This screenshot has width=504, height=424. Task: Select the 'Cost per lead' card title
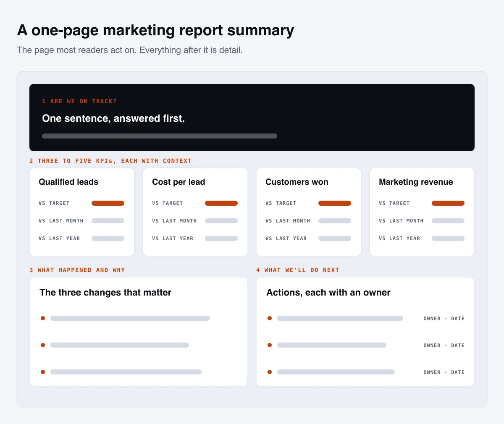click(x=178, y=182)
